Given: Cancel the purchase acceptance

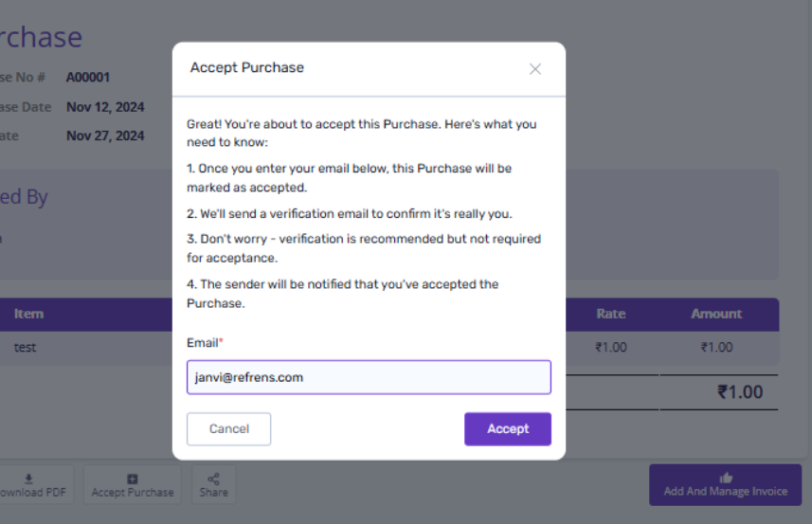Looking at the screenshot, I should (x=229, y=428).
